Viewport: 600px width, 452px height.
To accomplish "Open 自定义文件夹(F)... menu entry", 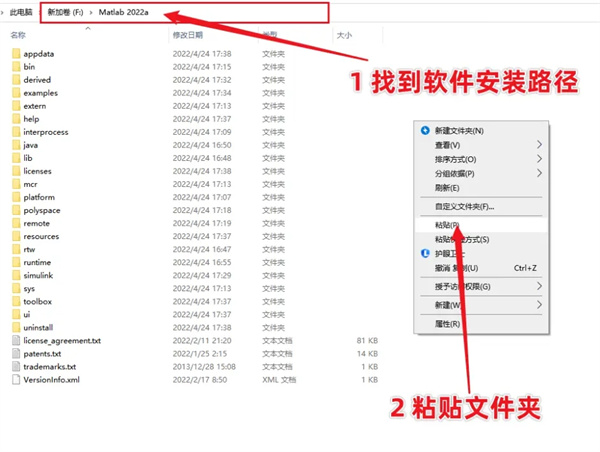I will coord(465,207).
